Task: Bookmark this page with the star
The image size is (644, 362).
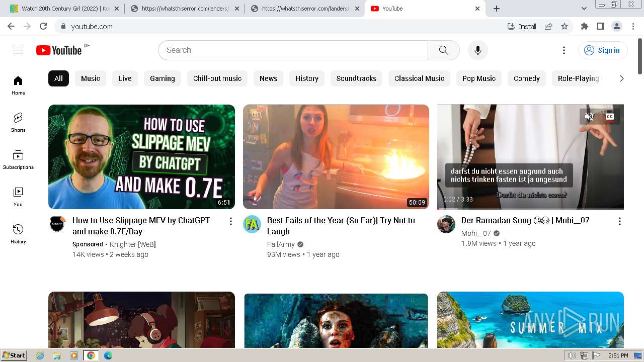Action: pos(565,26)
